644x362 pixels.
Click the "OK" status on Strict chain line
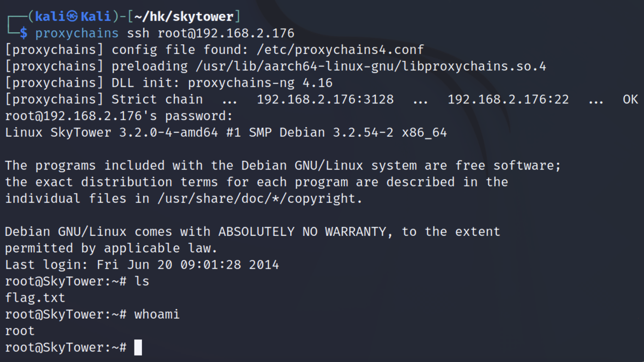click(x=630, y=99)
